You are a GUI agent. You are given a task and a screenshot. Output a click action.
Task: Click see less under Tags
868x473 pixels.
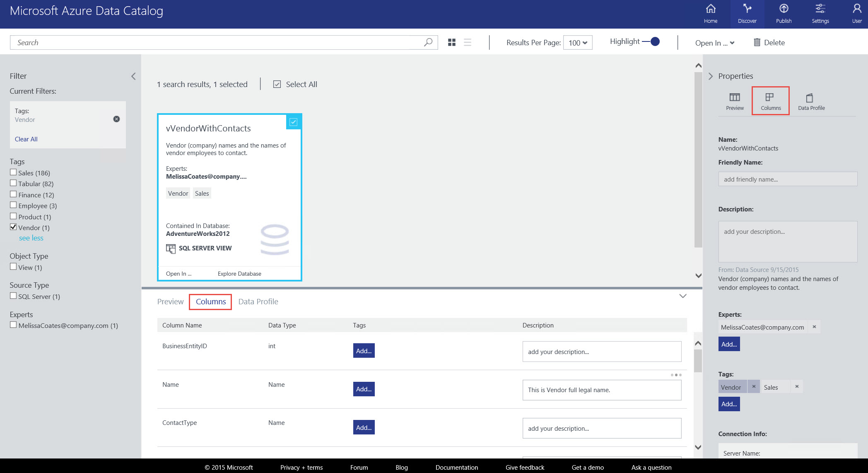[31, 238]
